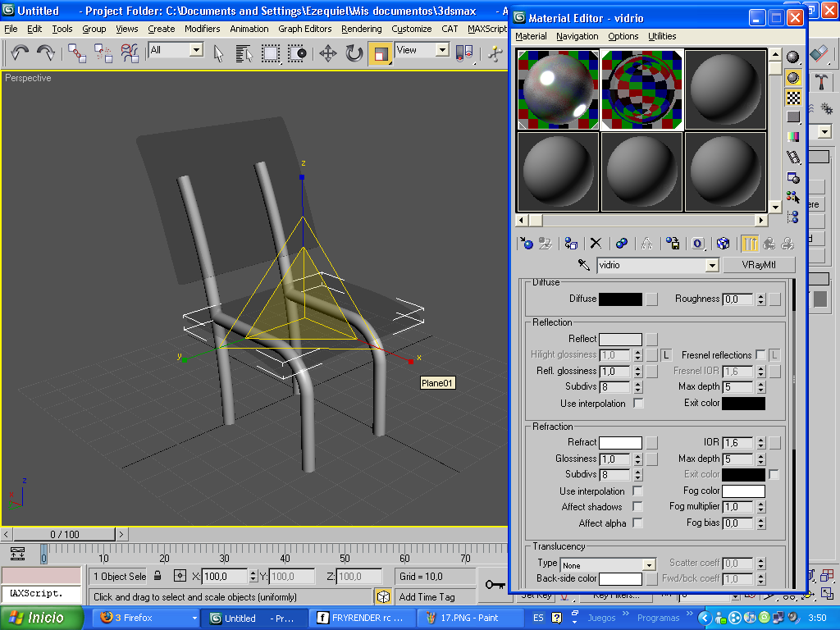Toggle Selection Lock padlock in status bar
Image resolution: width=840 pixels, height=630 pixels.
coord(157,576)
